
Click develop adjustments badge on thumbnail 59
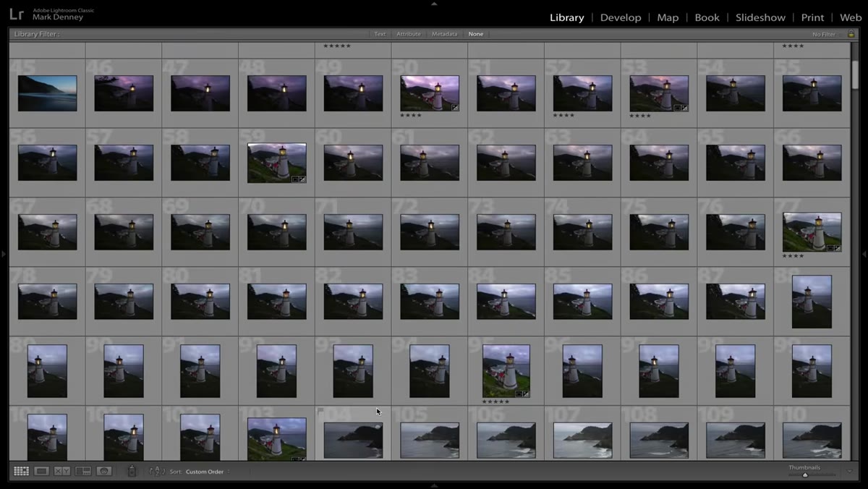click(302, 179)
